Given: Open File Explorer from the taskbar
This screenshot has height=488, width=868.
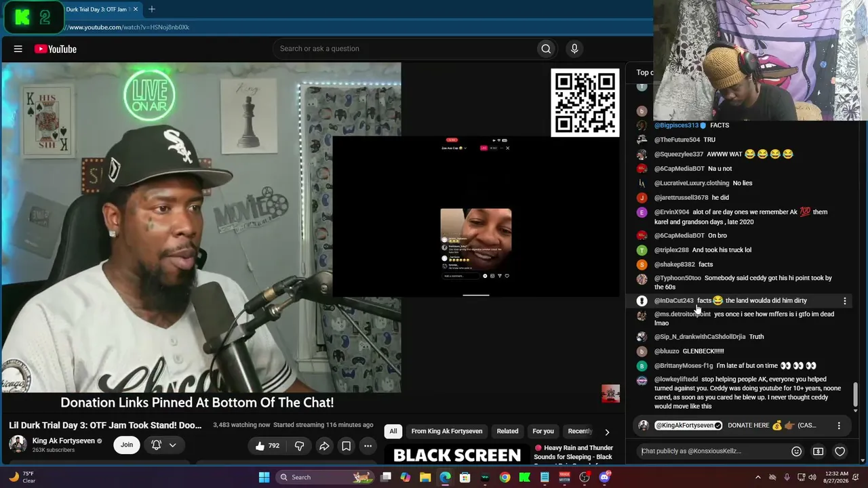Looking at the screenshot, I should click(425, 477).
